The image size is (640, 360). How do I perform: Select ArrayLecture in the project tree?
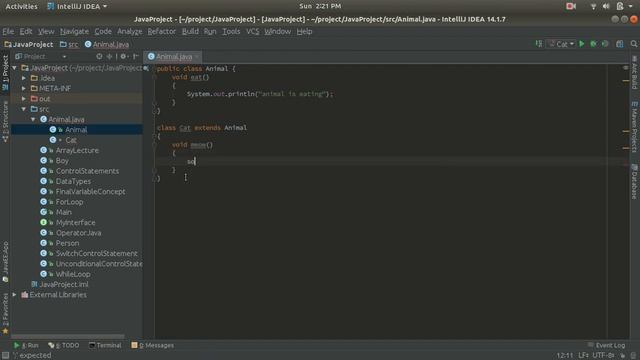coord(77,150)
